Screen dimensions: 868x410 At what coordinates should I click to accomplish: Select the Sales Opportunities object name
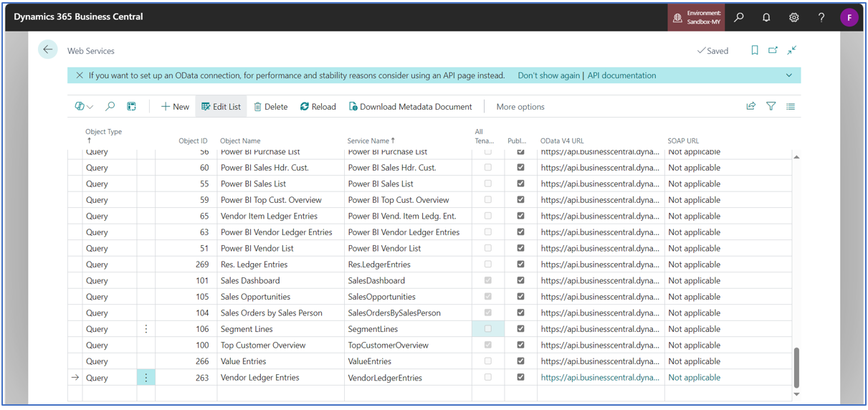click(x=255, y=297)
